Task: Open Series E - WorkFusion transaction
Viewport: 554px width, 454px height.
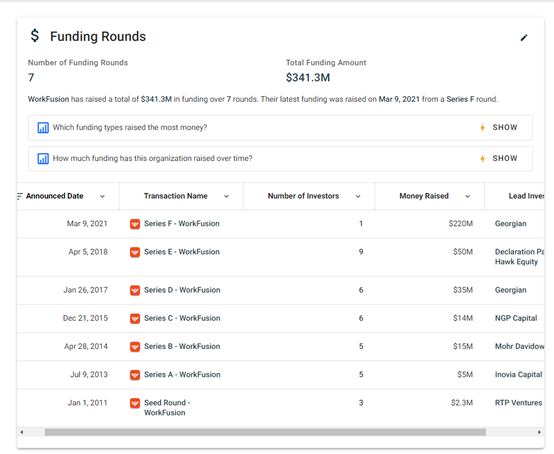Action: 182,252
